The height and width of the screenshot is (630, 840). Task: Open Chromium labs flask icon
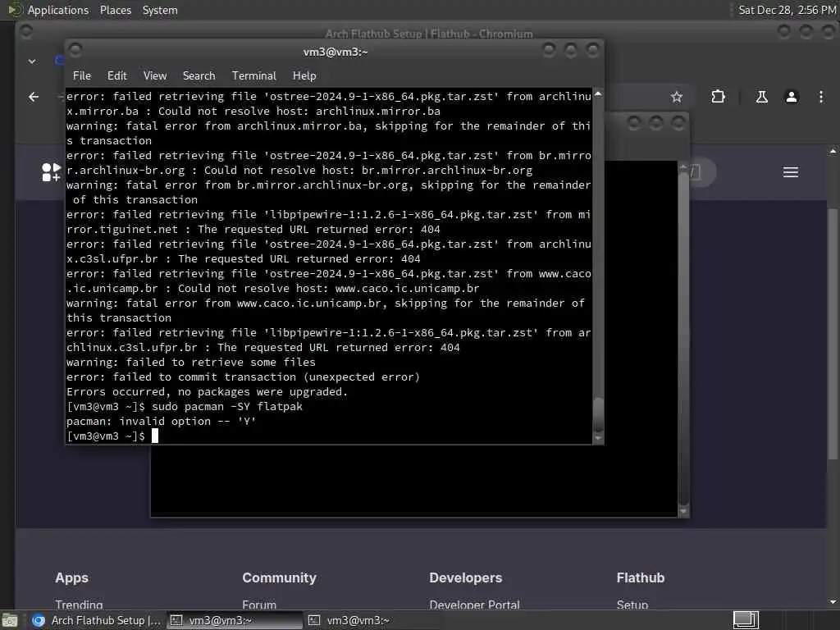pyautogui.click(x=762, y=97)
